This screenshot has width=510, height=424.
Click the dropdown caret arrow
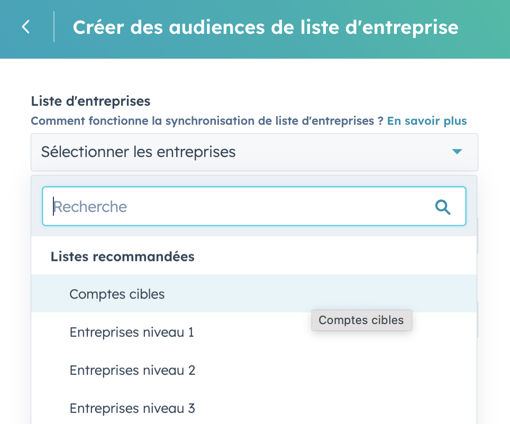(457, 152)
